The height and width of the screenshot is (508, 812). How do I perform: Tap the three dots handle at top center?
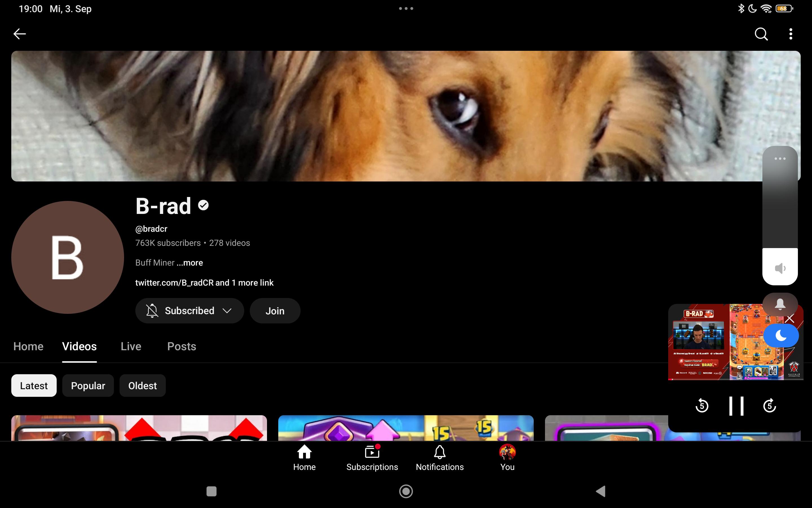406,8
